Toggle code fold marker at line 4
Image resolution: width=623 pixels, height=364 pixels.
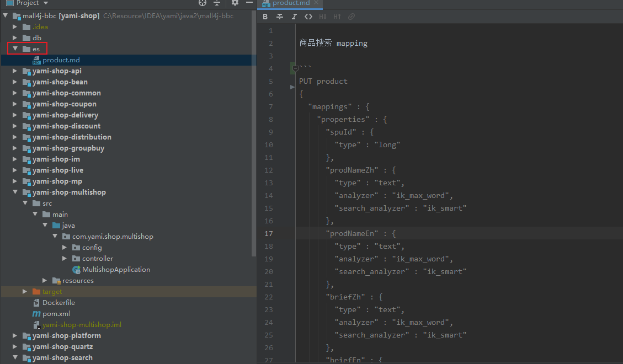click(295, 69)
